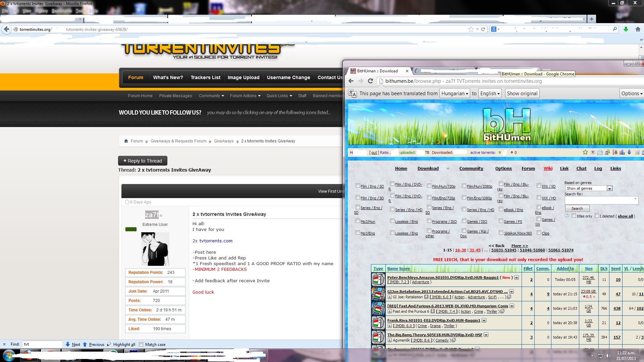The height and width of the screenshot is (362, 644).
Task: Click forum home house icon in breadcrumb
Action: [x=126, y=141]
